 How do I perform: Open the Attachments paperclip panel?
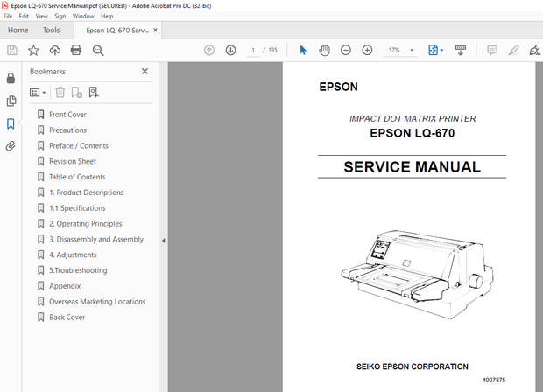(11, 146)
